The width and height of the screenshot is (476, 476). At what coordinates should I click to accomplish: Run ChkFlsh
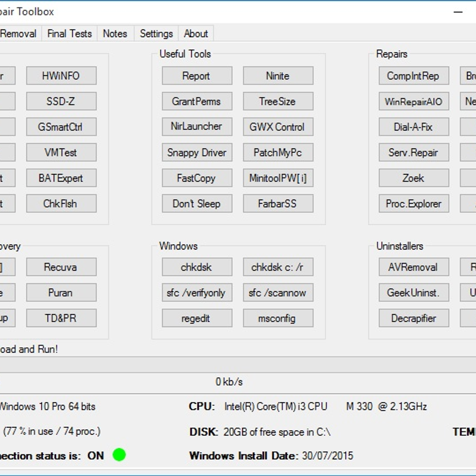(x=61, y=203)
